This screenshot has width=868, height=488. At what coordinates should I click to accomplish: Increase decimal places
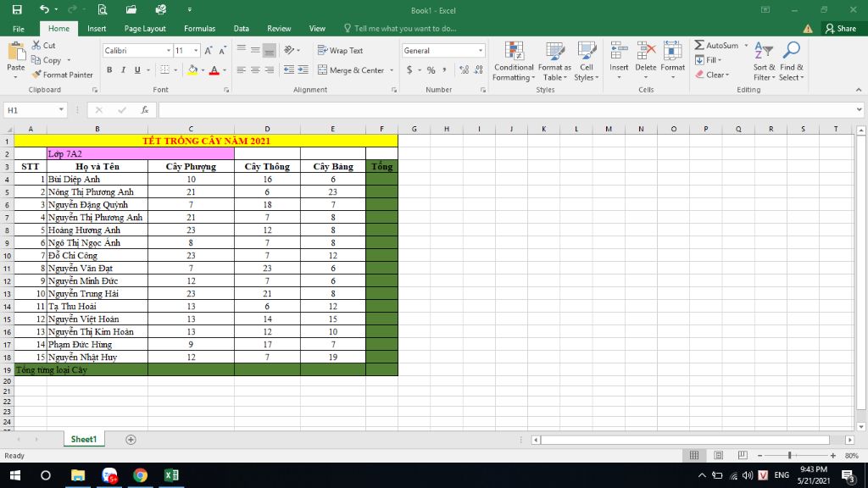[x=464, y=69]
